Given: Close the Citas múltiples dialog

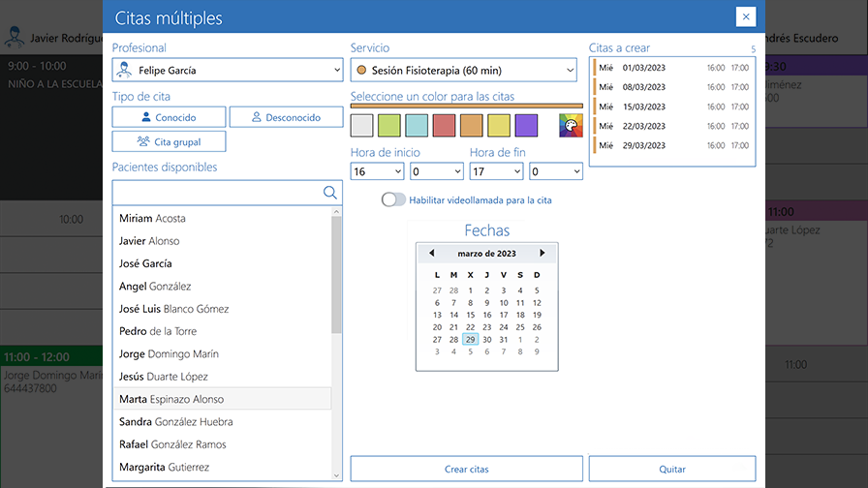Looking at the screenshot, I should [745, 17].
